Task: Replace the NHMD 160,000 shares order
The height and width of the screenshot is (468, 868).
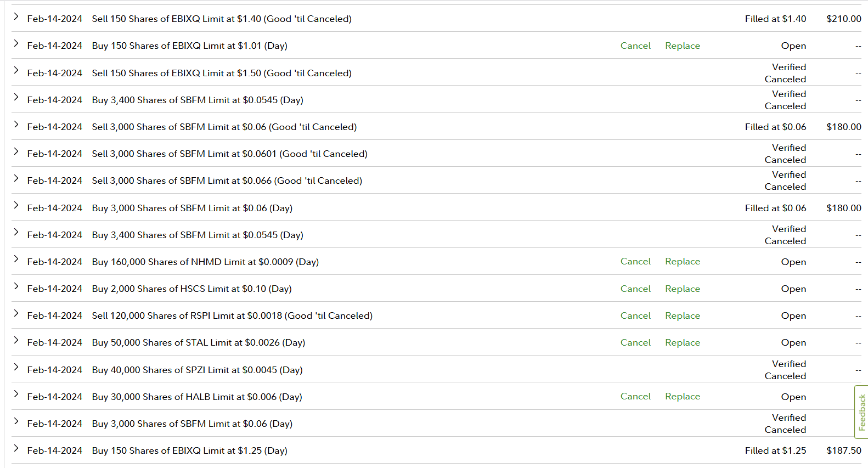Action: point(683,262)
